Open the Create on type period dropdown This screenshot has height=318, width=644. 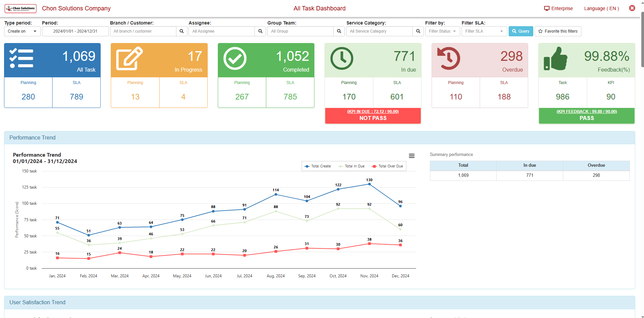(22, 31)
